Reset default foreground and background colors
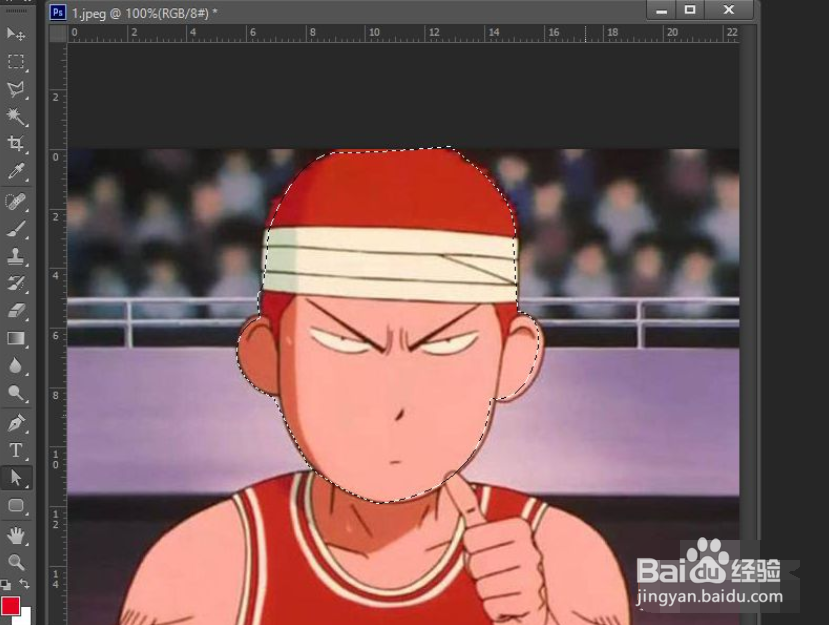The width and height of the screenshot is (829, 625). pyautogui.click(x=6, y=585)
